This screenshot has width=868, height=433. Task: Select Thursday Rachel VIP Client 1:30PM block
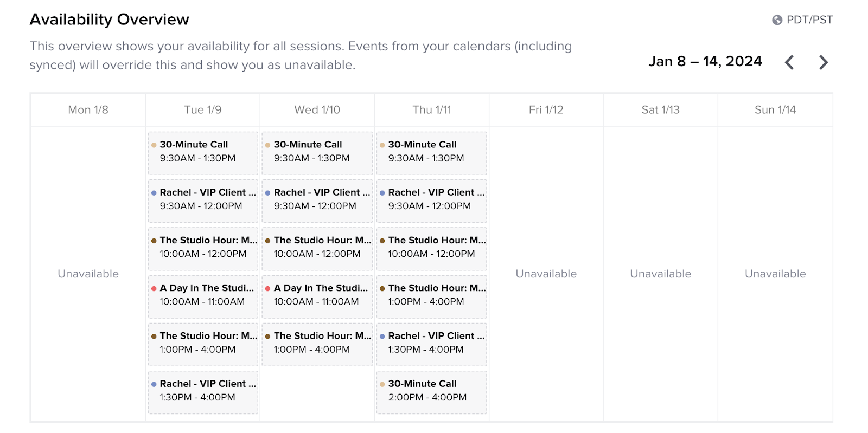pos(432,344)
